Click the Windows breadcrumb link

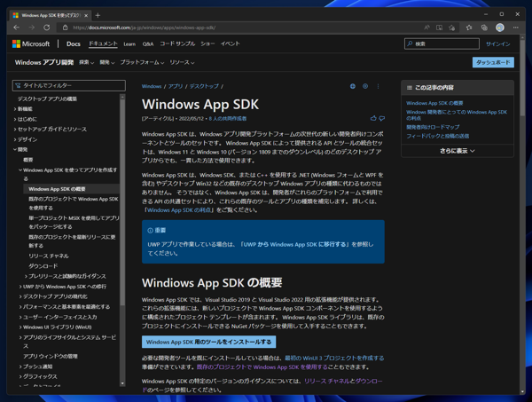pos(152,87)
